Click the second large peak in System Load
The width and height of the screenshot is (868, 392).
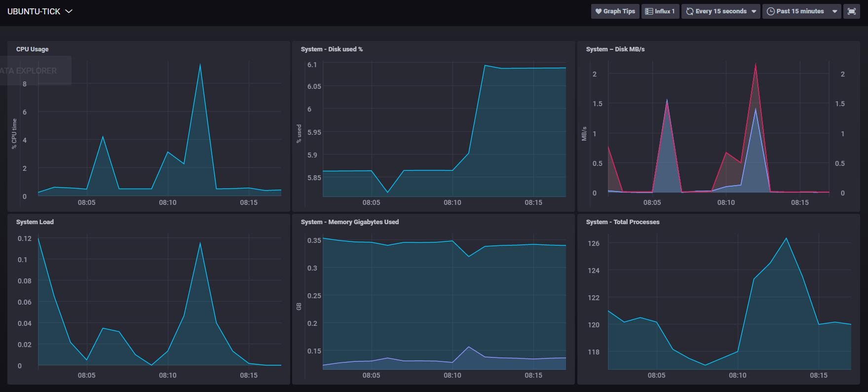[x=200, y=242]
